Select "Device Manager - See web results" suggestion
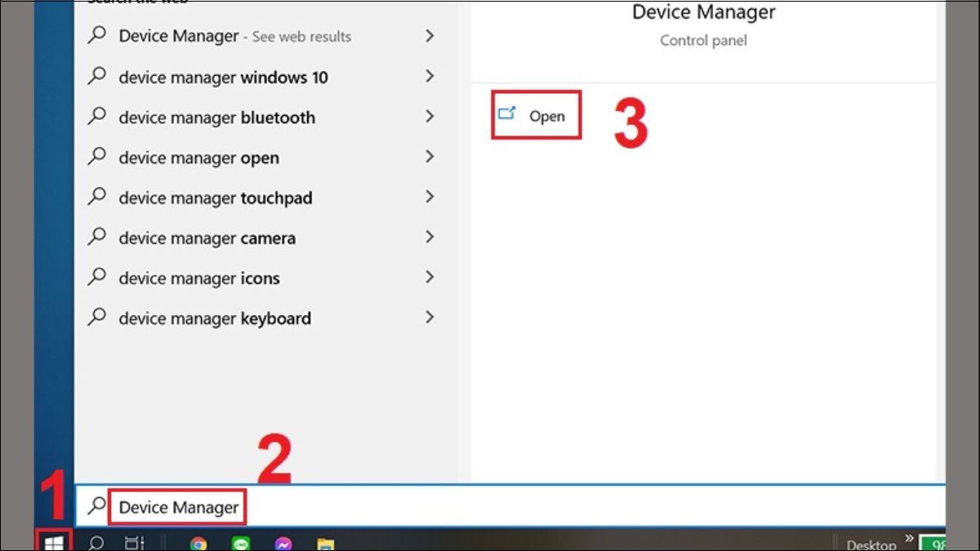Viewport: 980px width, 551px height. coord(265,36)
